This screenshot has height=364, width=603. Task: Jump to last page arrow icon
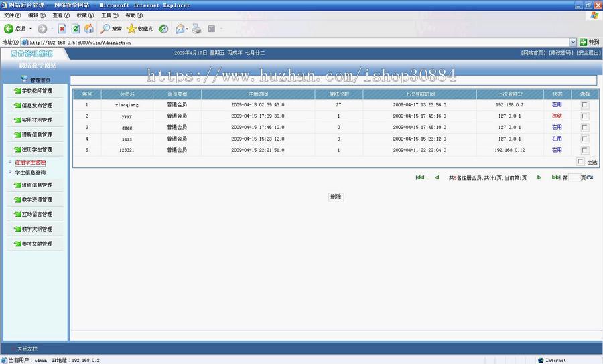coord(556,177)
